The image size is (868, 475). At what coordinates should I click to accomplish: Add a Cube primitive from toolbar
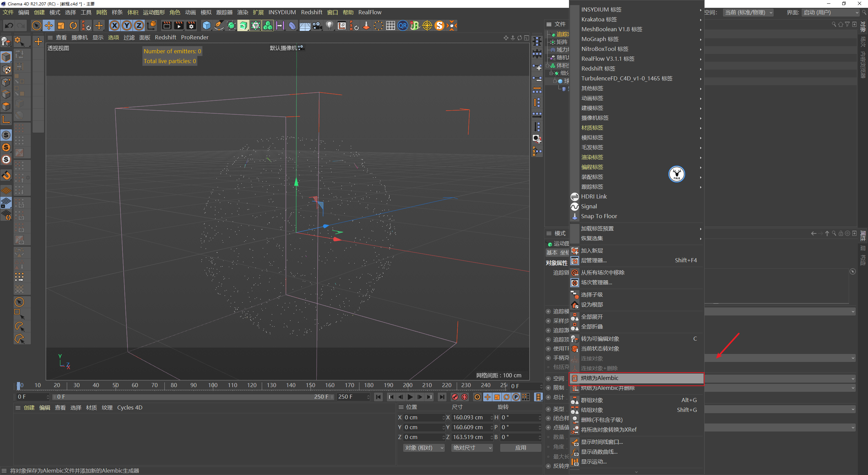[206, 25]
